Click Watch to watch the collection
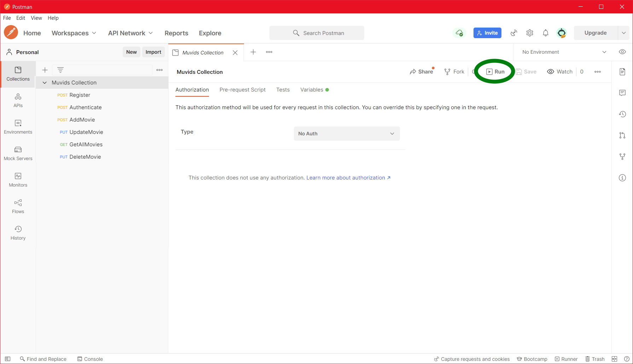Viewport: 633px width, 364px height. point(560,72)
